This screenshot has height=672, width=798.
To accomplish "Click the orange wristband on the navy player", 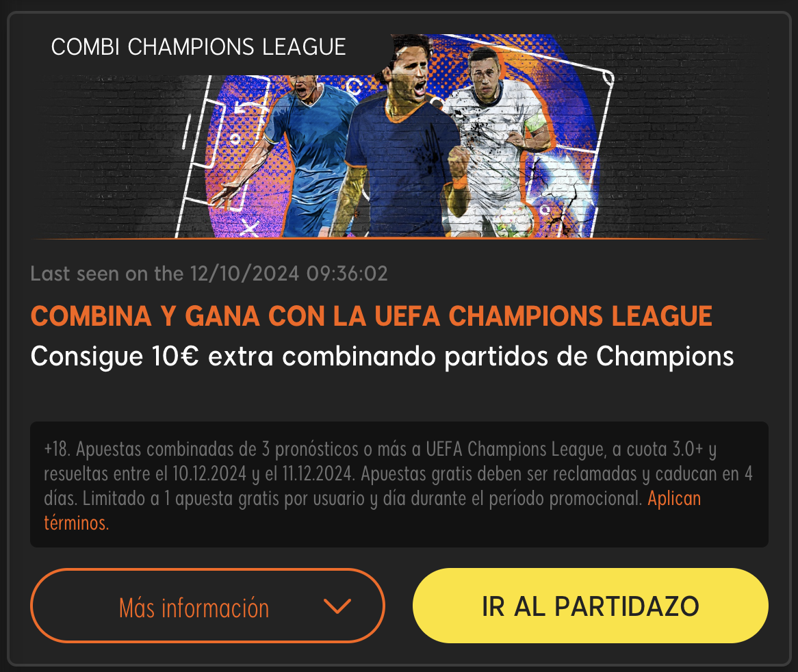I will pos(459,181).
